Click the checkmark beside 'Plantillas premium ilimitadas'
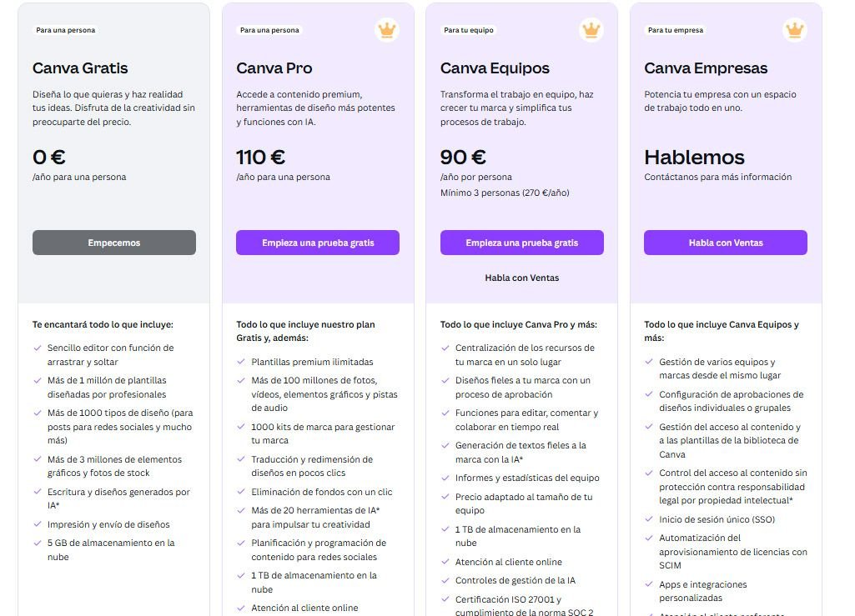Screen dimensions: 855x616 click(x=240, y=364)
